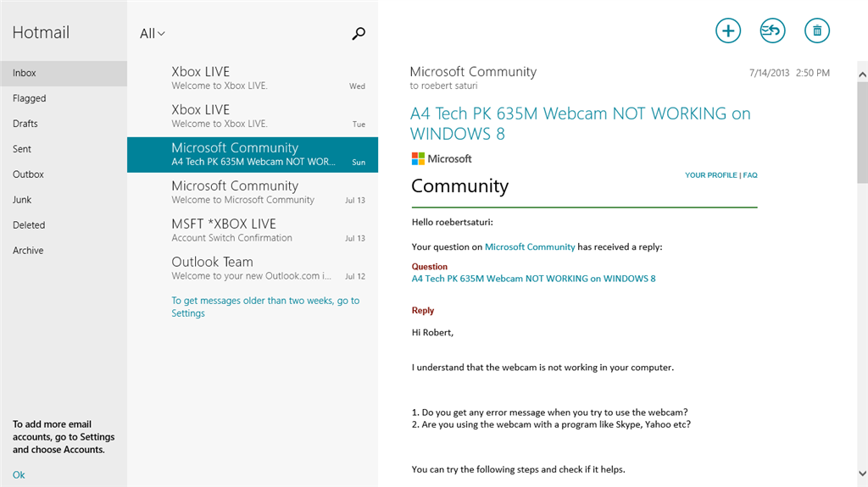
Task: Open the Inbox folder
Action: [64, 73]
